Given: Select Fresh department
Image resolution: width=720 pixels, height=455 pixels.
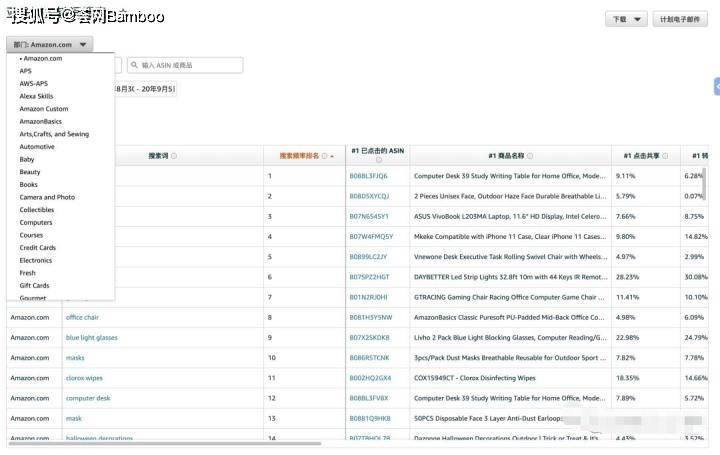Looking at the screenshot, I should [28, 273].
